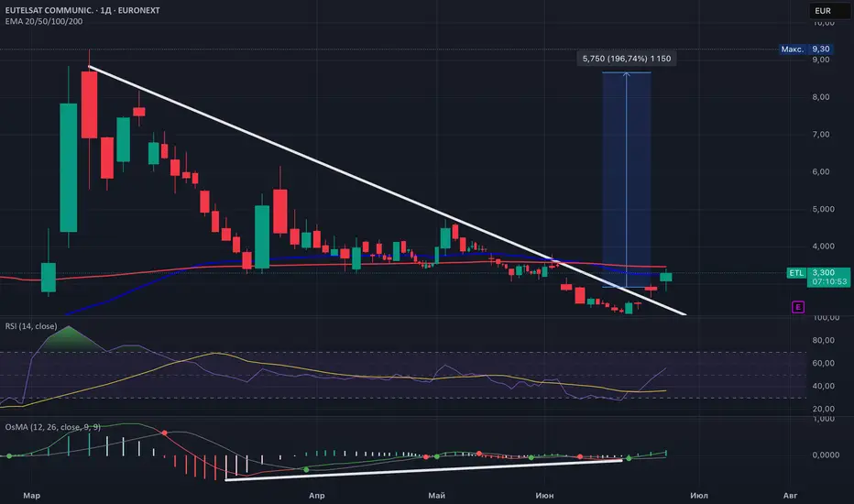
Task: Click the 0,0000 OsMA axis label
Action: [x=826, y=455]
